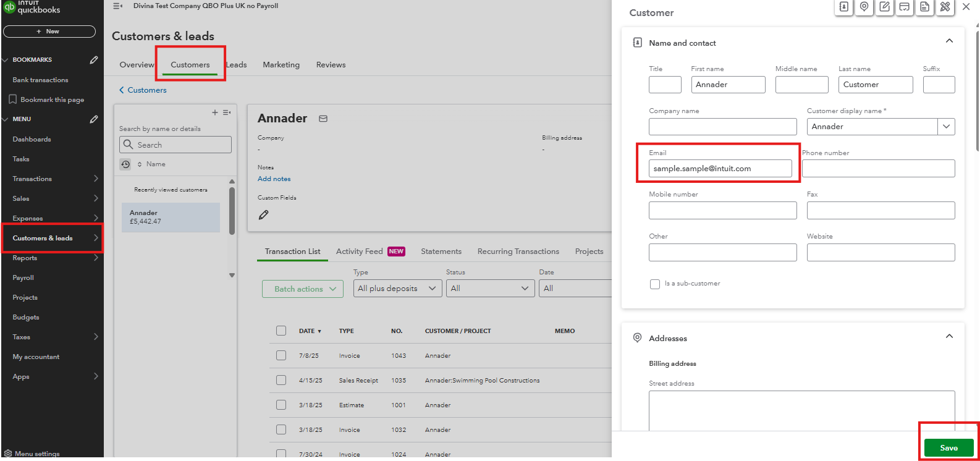Tick the Is a sub-customer checkbox
Screen dimensions: 980x461
click(x=655, y=284)
